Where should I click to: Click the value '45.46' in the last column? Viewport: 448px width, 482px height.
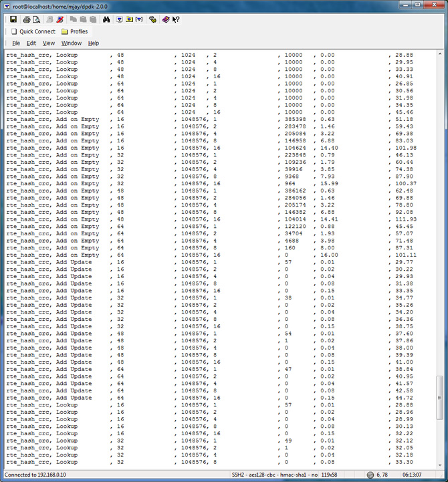coord(404,112)
